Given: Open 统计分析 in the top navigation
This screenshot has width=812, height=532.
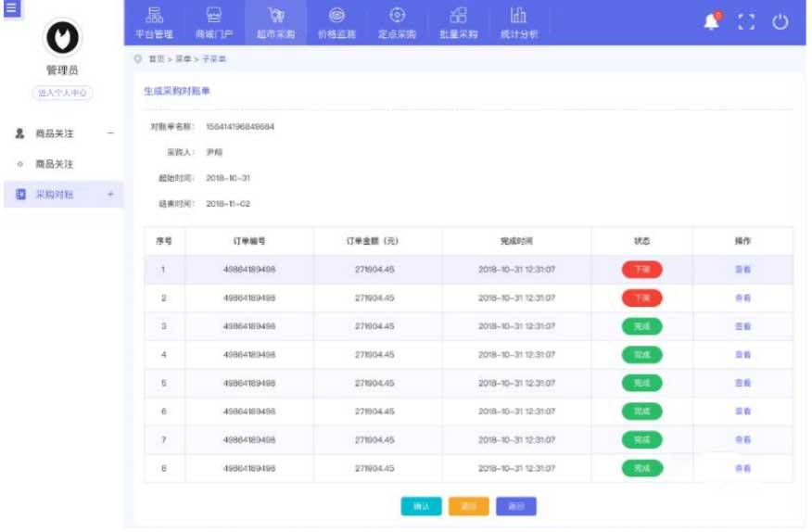Looking at the screenshot, I should (x=518, y=22).
